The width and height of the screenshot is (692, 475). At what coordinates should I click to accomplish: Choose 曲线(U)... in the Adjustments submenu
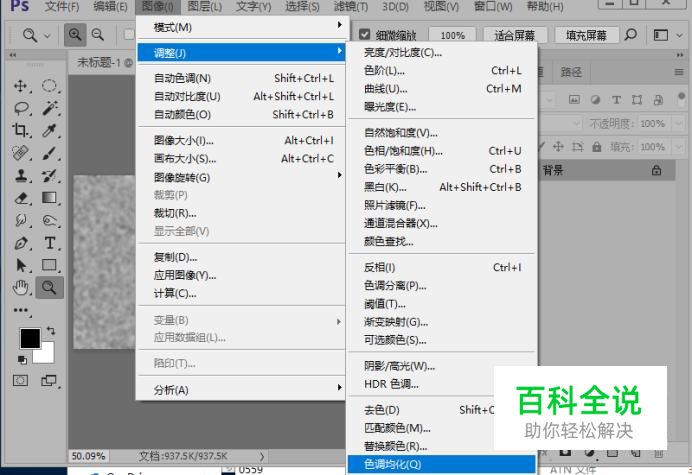coord(442,89)
